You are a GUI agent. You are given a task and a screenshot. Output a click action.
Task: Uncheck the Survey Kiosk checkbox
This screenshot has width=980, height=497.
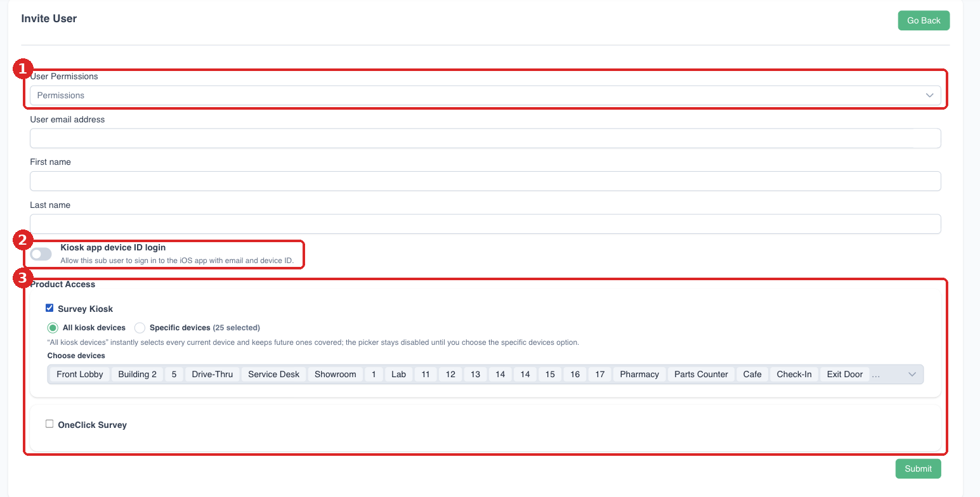coord(49,308)
